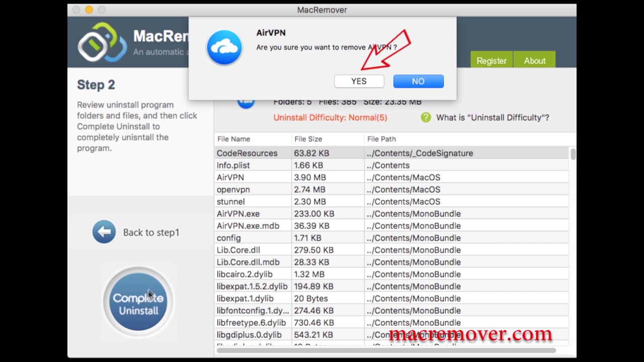Sort by the File Name column header
This screenshot has width=644, height=362.
pyautogui.click(x=253, y=139)
